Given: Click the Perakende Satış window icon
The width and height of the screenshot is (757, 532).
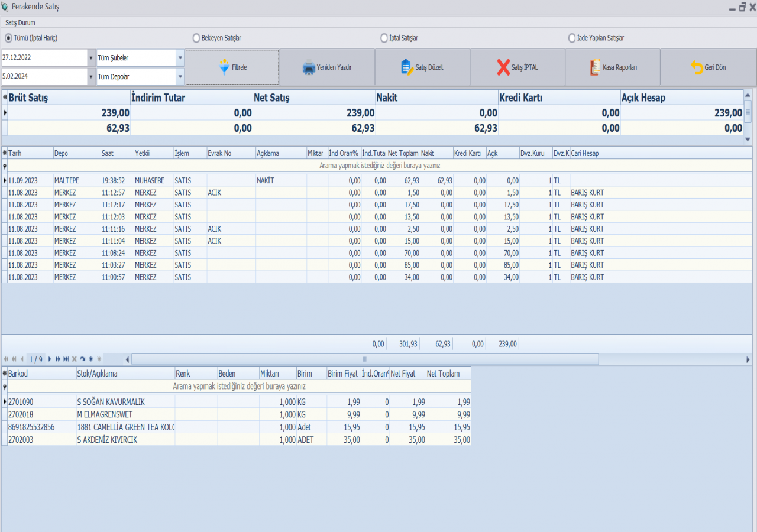Looking at the screenshot, I should click(x=5, y=7).
